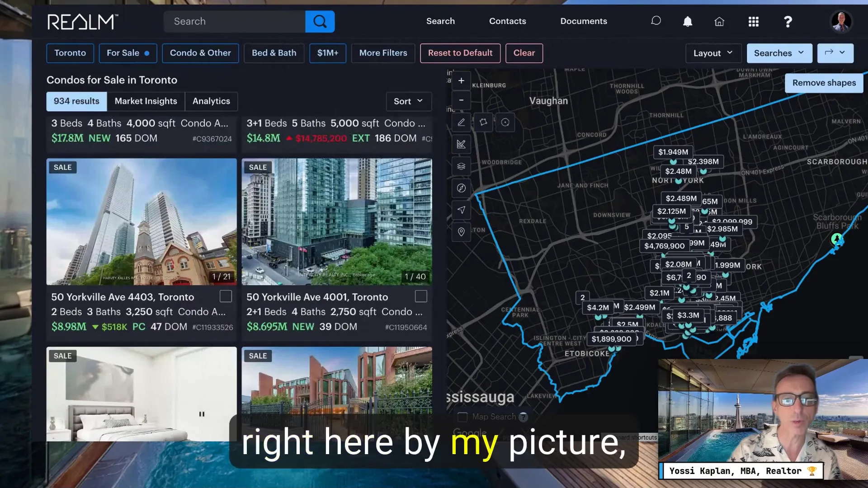This screenshot has height=488, width=868.
Task: Click listing ID #C9367024
Action: click(212, 139)
